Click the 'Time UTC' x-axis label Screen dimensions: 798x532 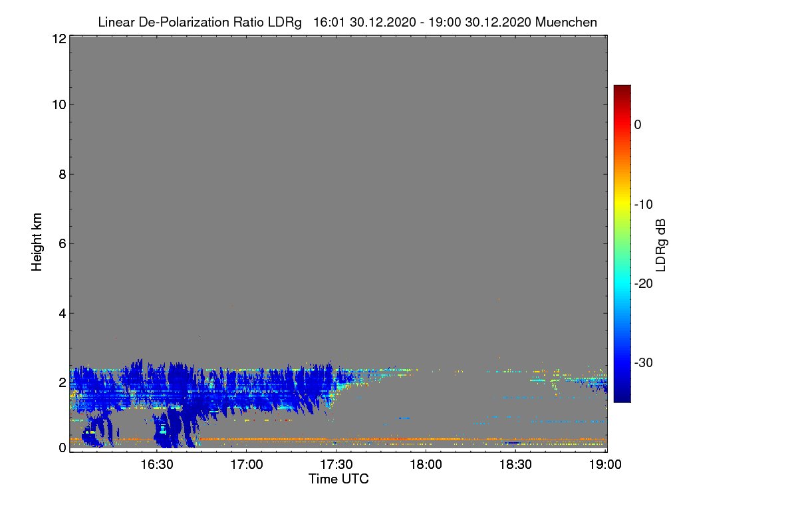tap(338, 479)
